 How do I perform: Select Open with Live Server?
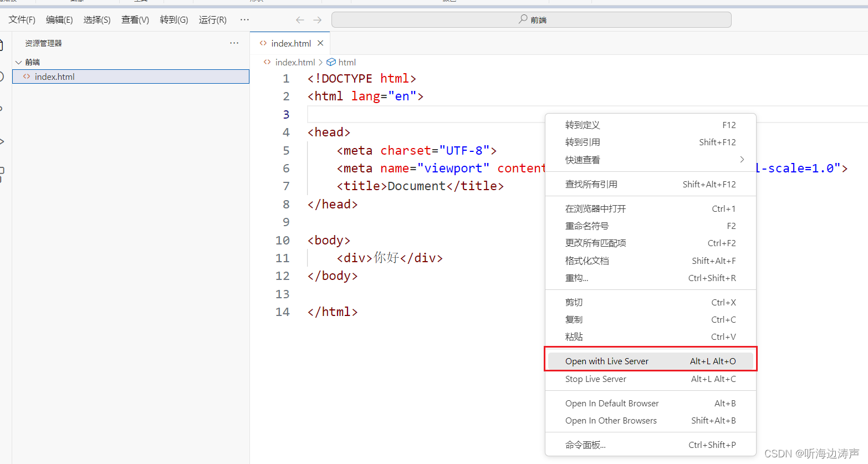(x=651, y=361)
